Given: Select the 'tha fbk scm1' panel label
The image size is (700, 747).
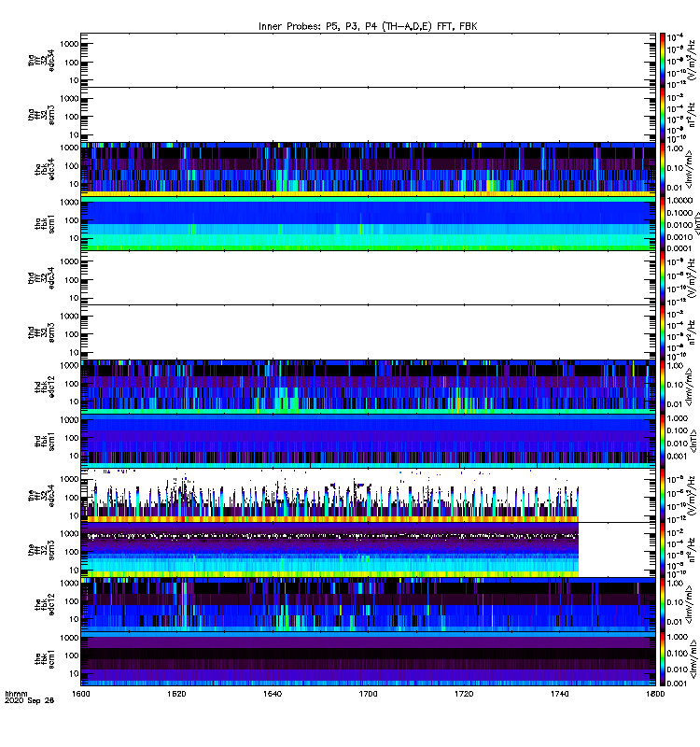Looking at the screenshot, I should [45, 224].
